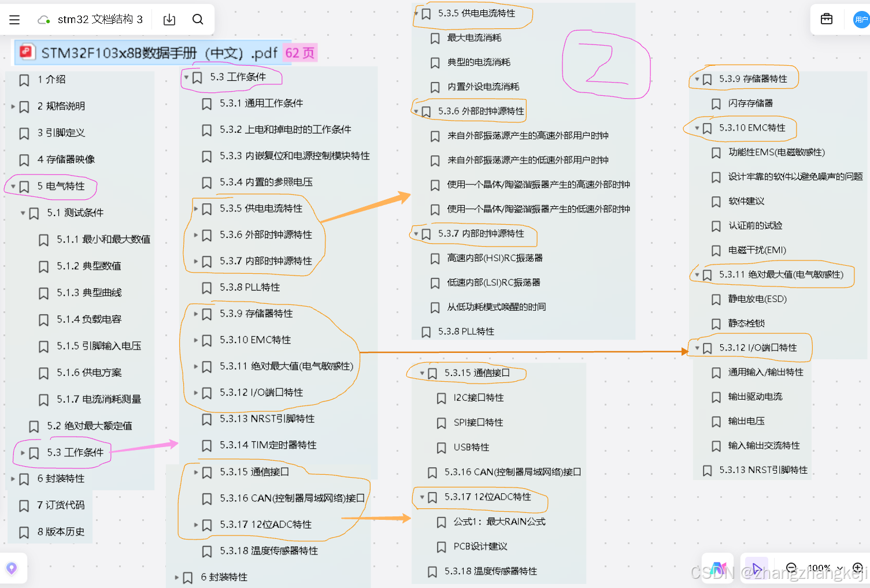Click the bookmark icon beside 4 存储器映像
870x588 pixels.
pos(24,160)
